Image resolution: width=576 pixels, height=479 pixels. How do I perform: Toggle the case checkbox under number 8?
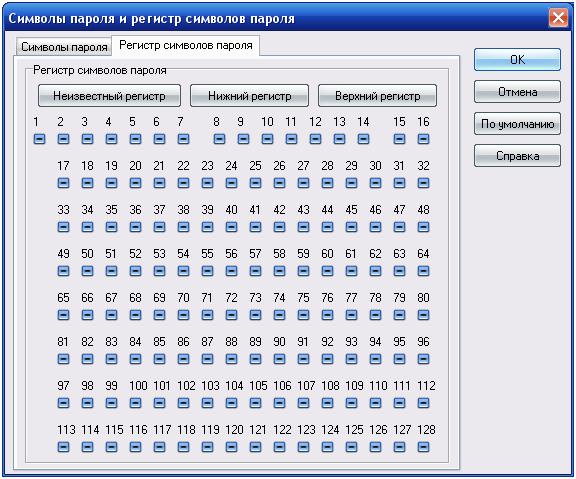pos(219,139)
